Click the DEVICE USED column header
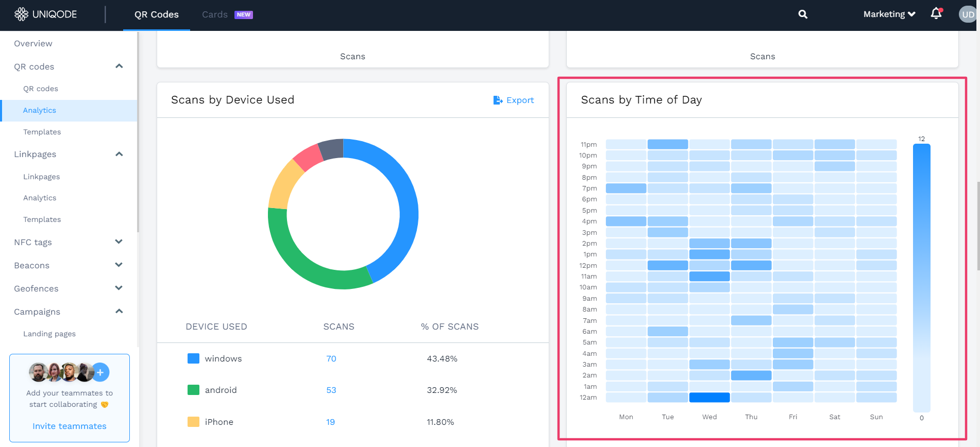The image size is (980, 447). (216, 326)
